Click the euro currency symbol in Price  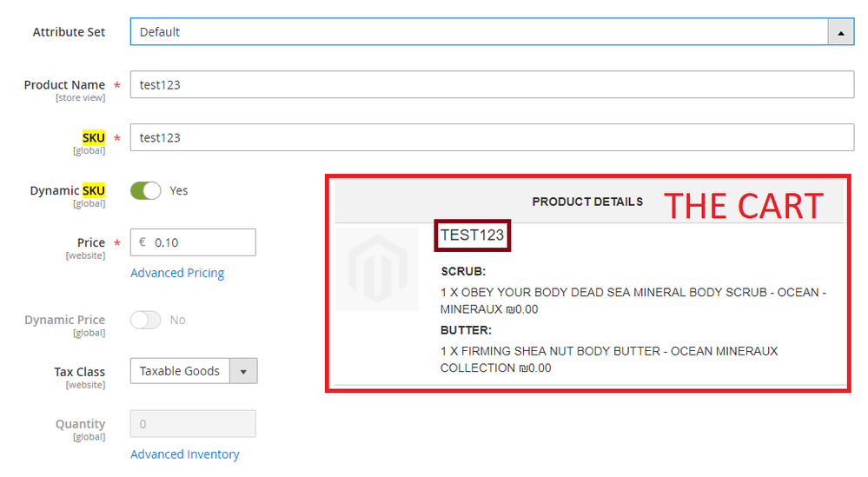click(142, 242)
